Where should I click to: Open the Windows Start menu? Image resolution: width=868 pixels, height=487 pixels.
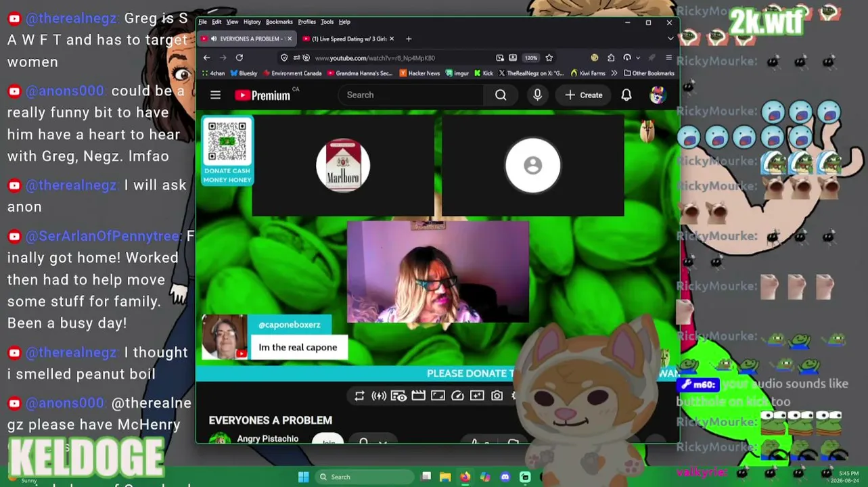[x=303, y=477]
